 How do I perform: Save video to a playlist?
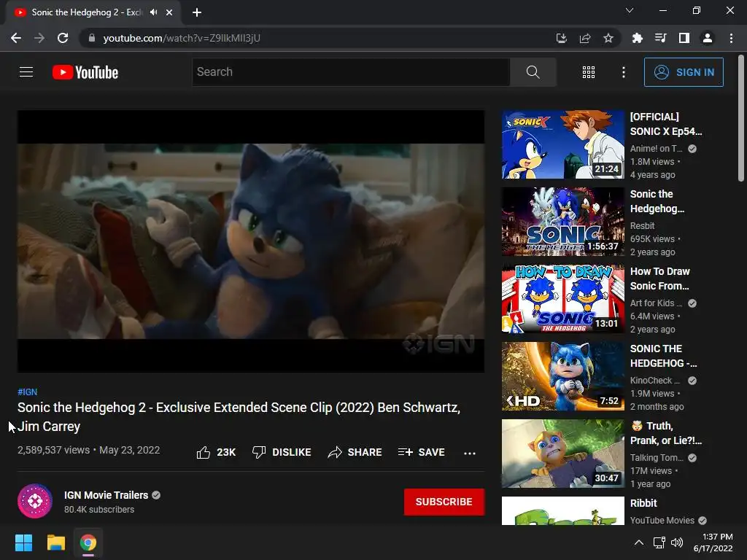pyautogui.click(x=421, y=452)
